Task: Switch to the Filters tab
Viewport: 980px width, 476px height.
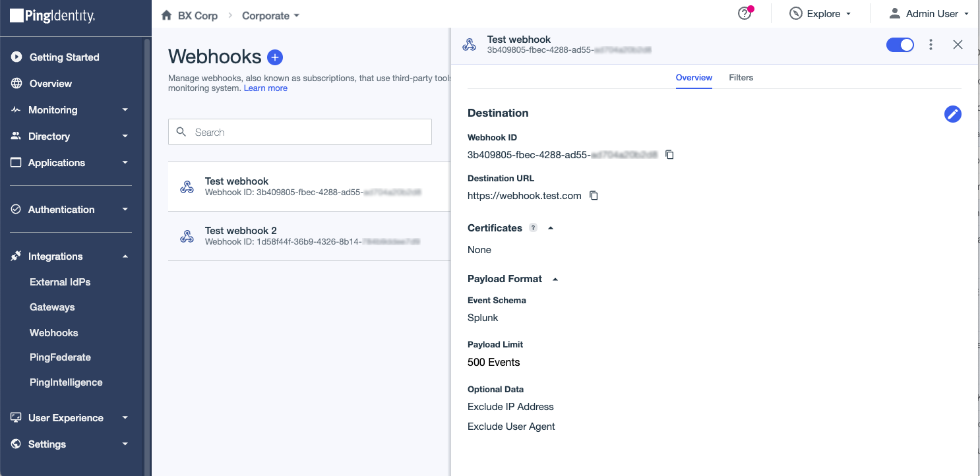Action: coord(741,77)
